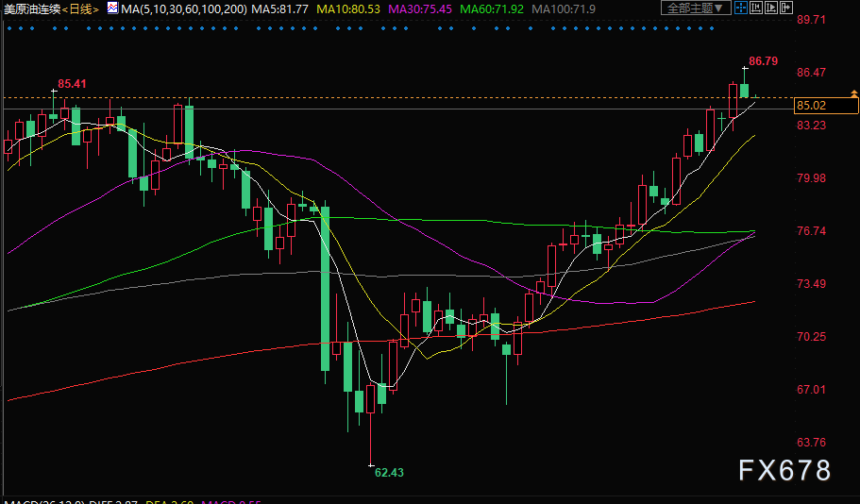Click the 86.79 high price label
This screenshot has height=504, width=860.
point(763,61)
